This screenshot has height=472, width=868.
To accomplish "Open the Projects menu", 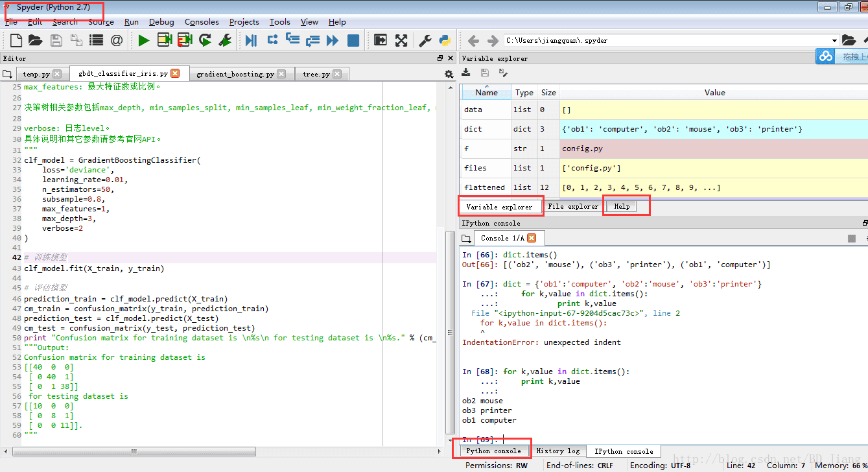I will [x=244, y=21].
